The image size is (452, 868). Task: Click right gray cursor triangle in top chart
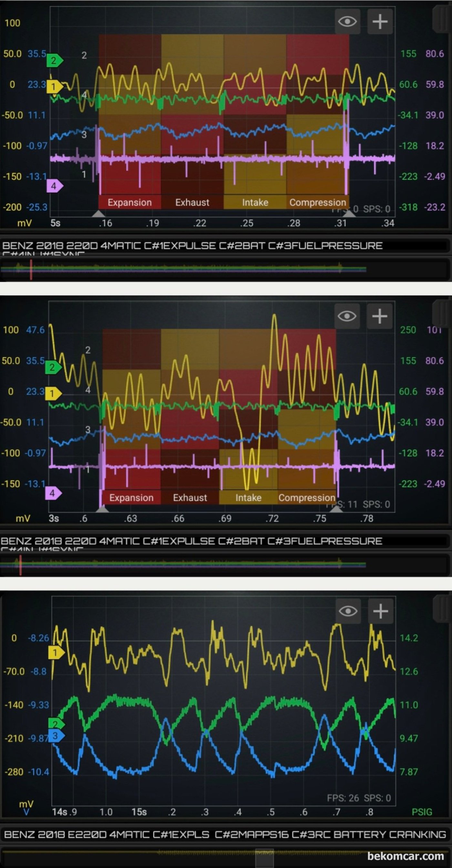[x=349, y=213]
